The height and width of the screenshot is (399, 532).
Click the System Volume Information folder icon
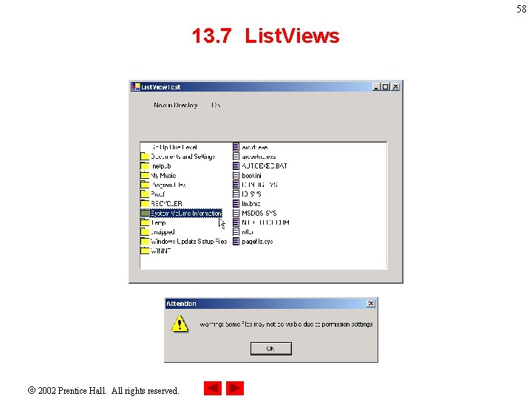pos(145,213)
